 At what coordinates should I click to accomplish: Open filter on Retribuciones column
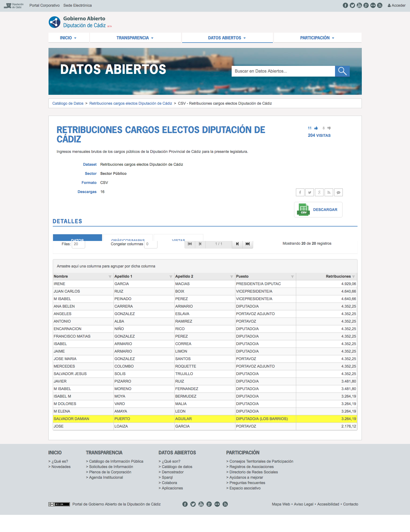353,277
